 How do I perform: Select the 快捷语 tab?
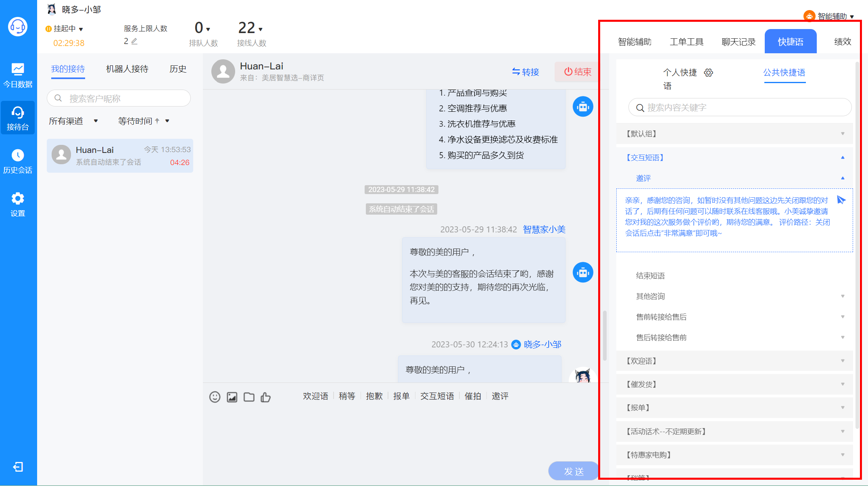[791, 42]
